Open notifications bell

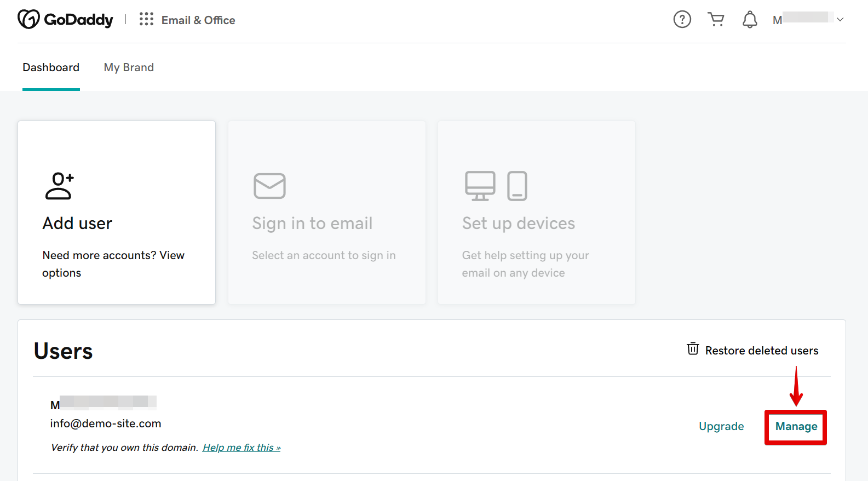pyautogui.click(x=750, y=20)
